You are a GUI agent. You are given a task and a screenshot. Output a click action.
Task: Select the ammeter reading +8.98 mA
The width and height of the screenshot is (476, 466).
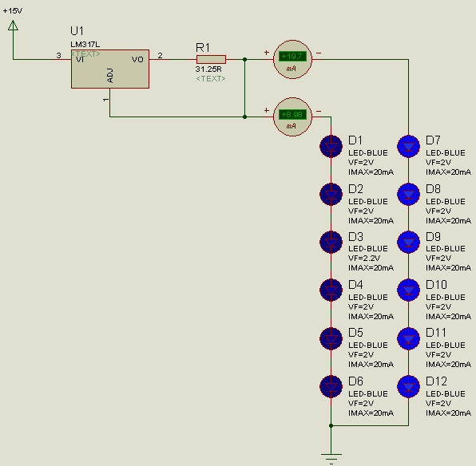pos(292,116)
